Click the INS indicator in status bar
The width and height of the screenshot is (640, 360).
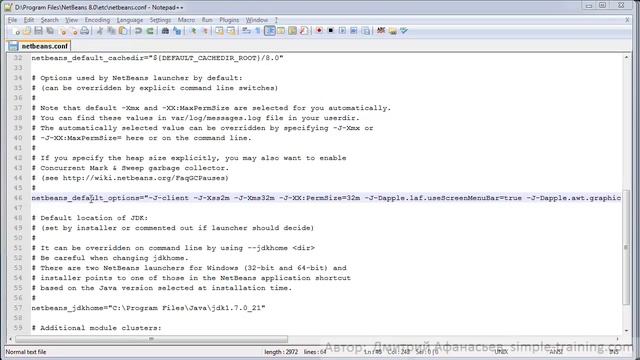click(613, 352)
